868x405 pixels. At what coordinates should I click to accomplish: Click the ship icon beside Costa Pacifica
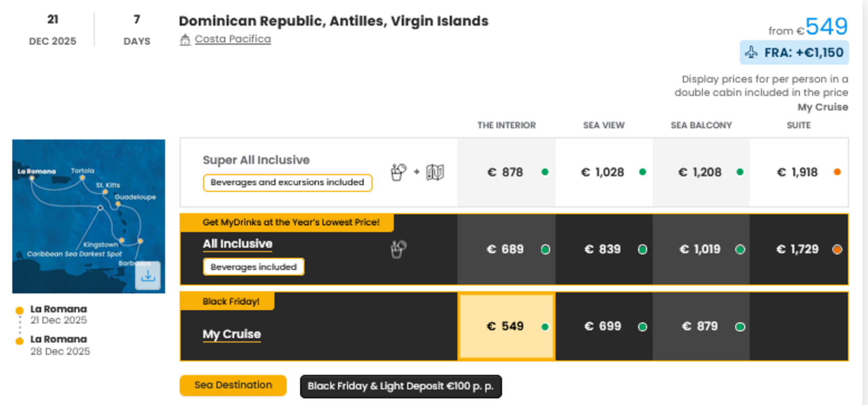point(185,38)
